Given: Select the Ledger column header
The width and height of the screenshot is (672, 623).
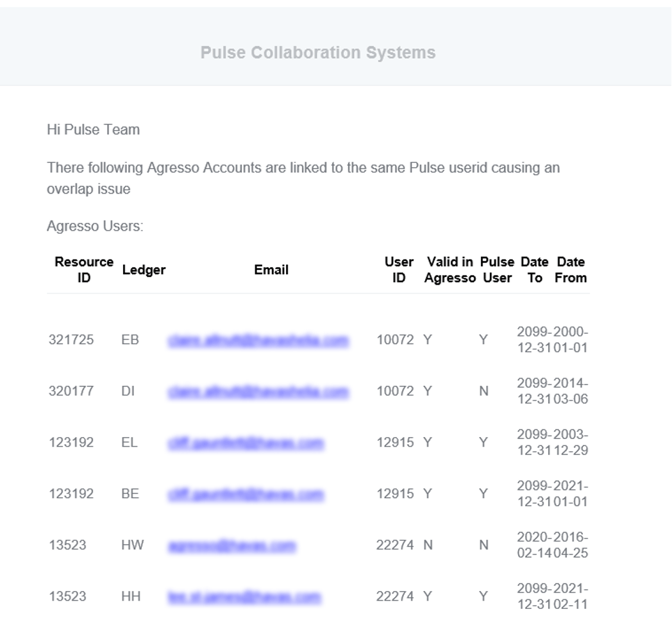Looking at the screenshot, I should click(x=144, y=270).
